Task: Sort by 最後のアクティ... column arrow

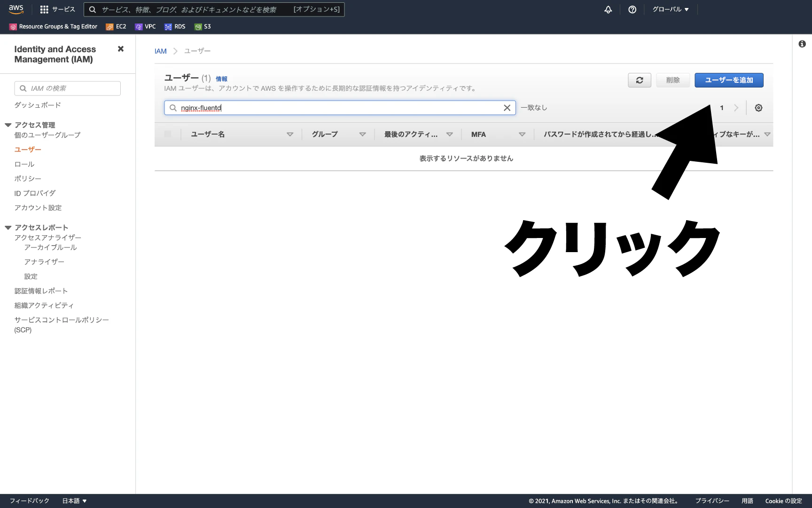Action: 450,135
